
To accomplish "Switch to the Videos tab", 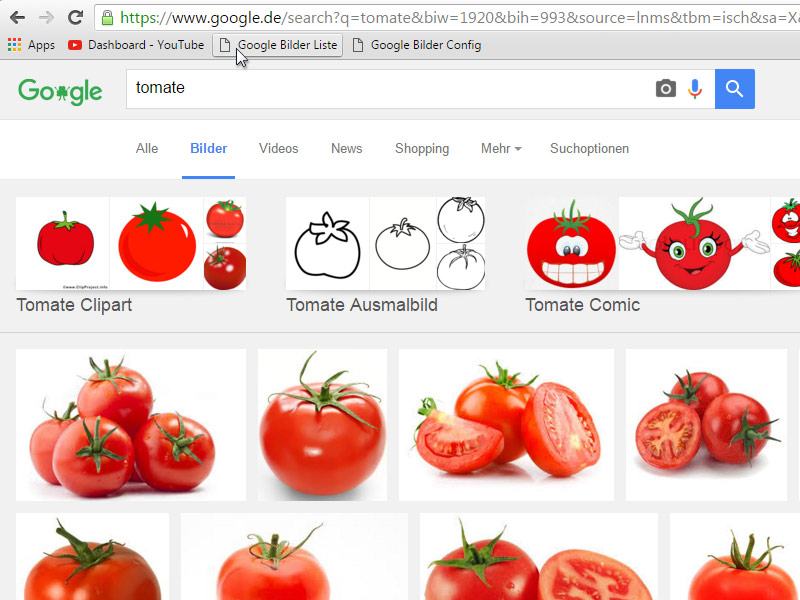I will pos(279,148).
